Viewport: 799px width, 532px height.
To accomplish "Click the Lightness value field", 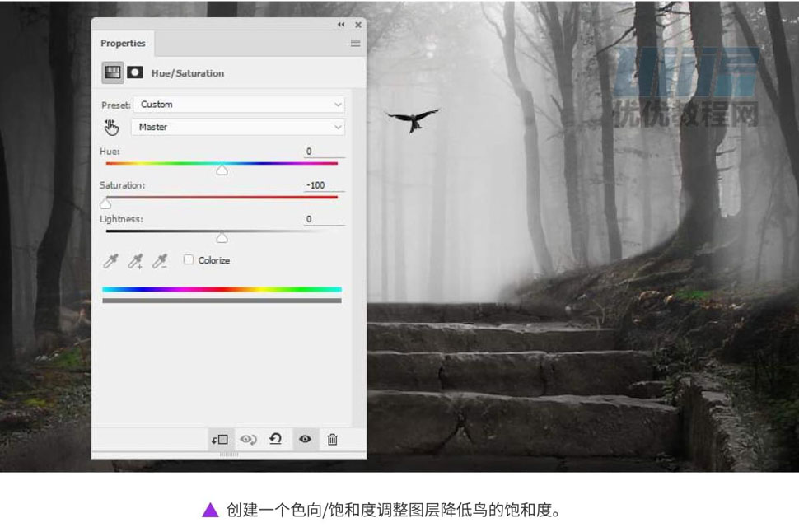I will pyautogui.click(x=324, y=219).
